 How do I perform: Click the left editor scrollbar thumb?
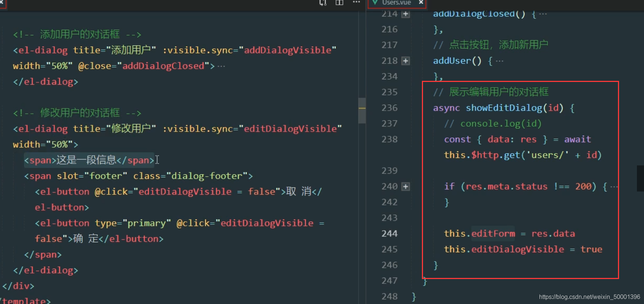click(x=362, y=111)
